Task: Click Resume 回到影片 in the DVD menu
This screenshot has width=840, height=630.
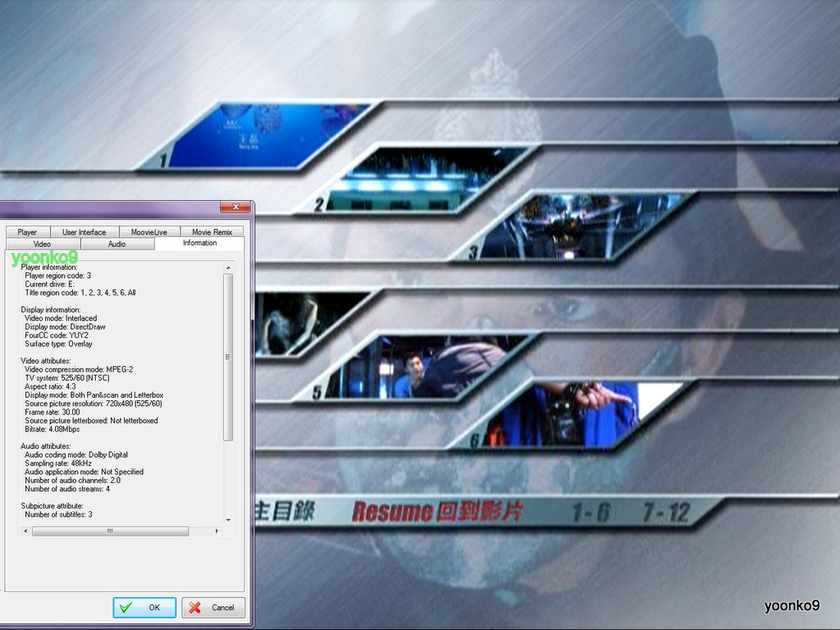Action: coord(436,512)
